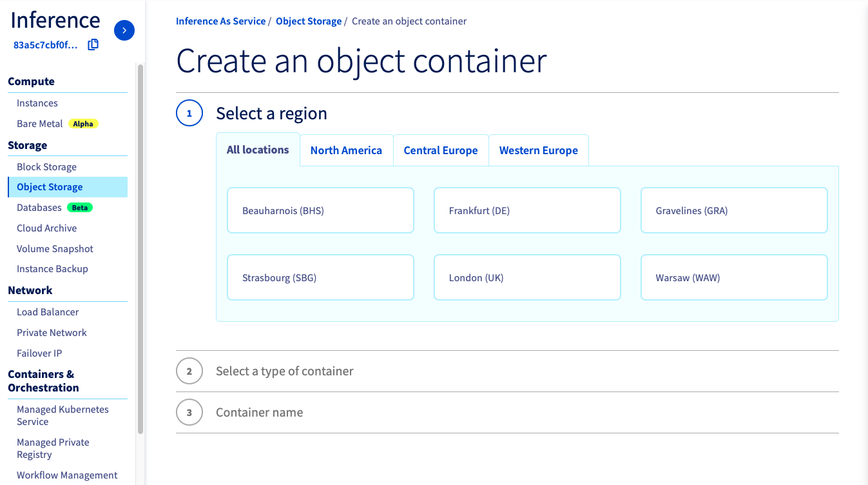Navigate to Managed Kubernetes Service

[x=63, y=415]
